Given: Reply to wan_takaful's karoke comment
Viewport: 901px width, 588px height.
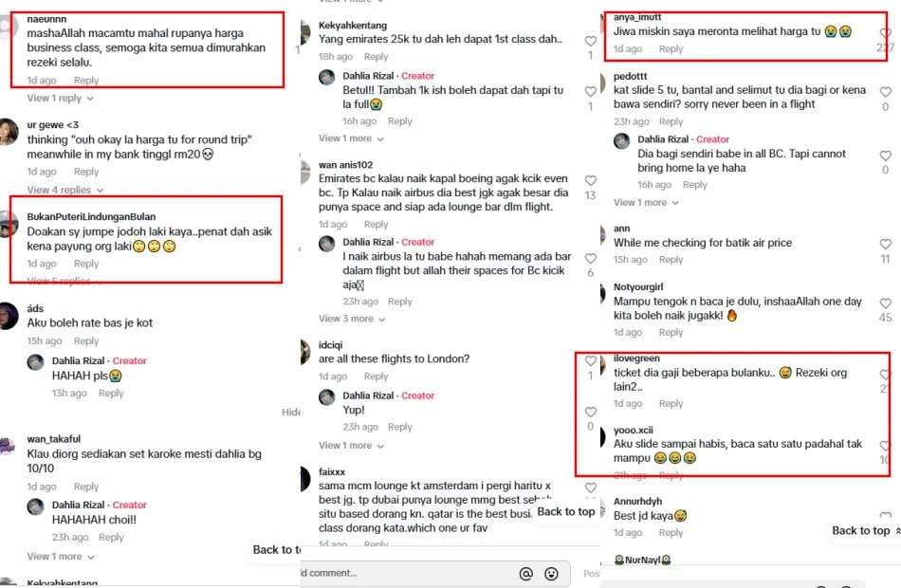Looking at the screenshot, I should [86, 487].
